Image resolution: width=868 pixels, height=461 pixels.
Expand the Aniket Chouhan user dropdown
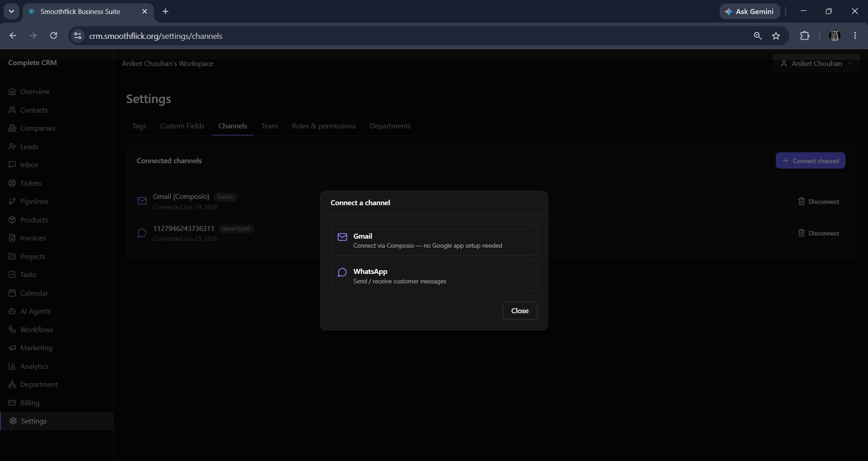(816, 64)
